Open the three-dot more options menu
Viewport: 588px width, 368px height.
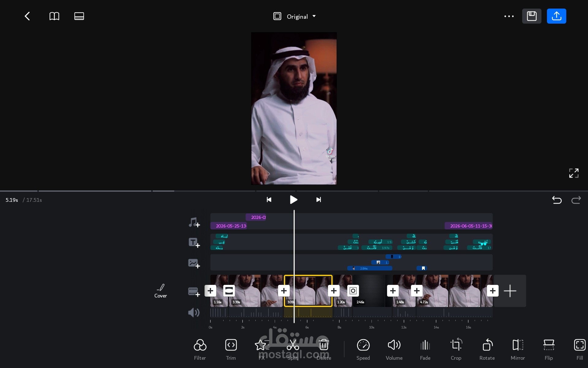[x=509, y=16]
